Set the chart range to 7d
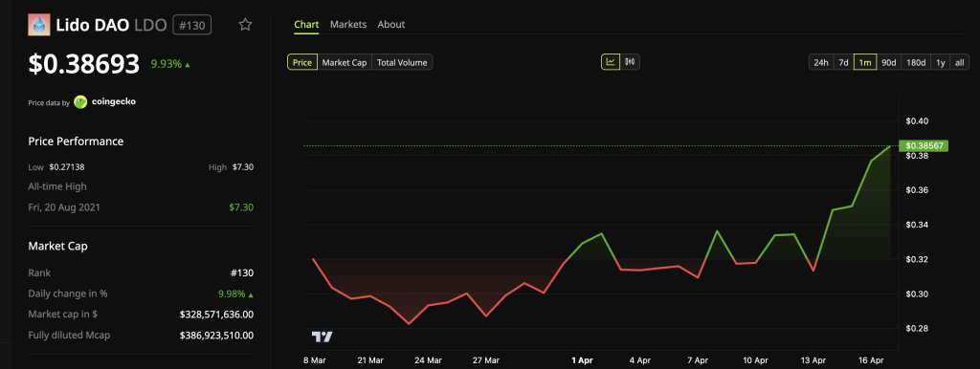The width and height of the screenshot is (980, 369). [x=844, y=62]
